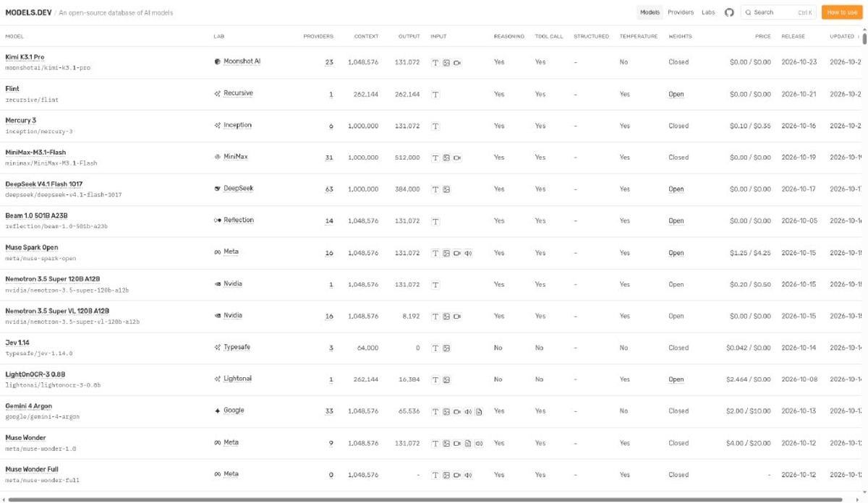This screenshot has width=868, height=503.
Task: Click the Typesafe lab logo icon
Action: [217, 348]
